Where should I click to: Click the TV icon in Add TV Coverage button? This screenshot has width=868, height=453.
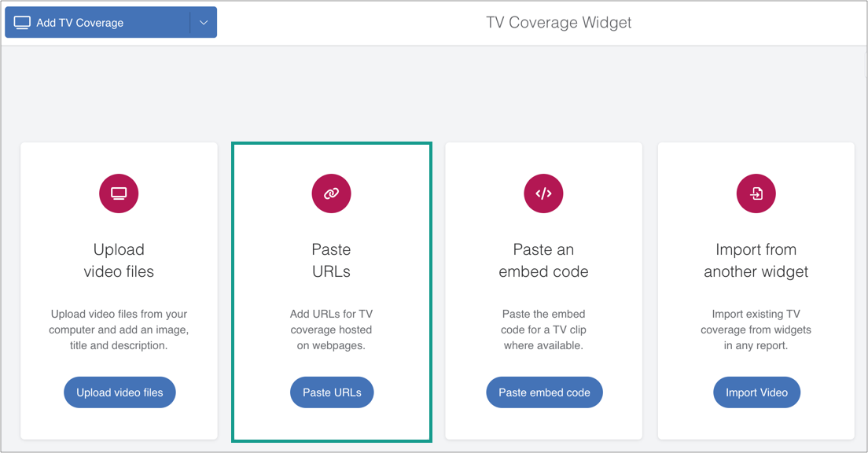[22, 23]
